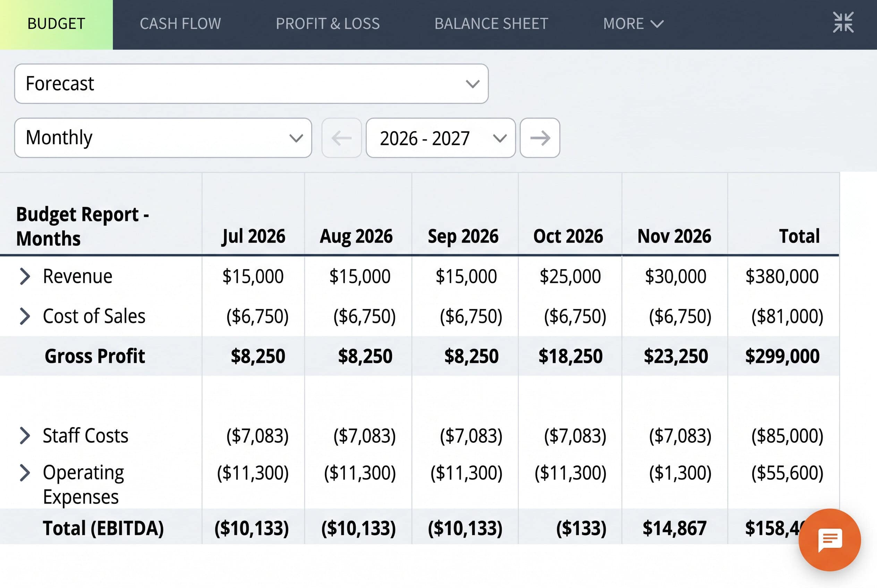Open the orange chat bubble widget
Screen dimensions: 877x588
coord(830,539)
